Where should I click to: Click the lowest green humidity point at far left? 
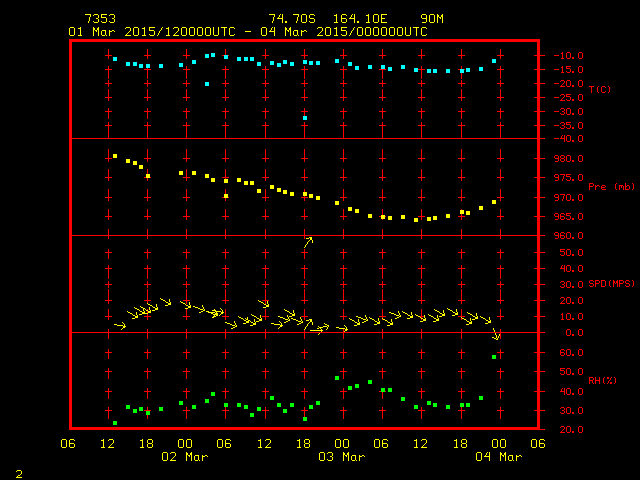click(x=115, y=423)
